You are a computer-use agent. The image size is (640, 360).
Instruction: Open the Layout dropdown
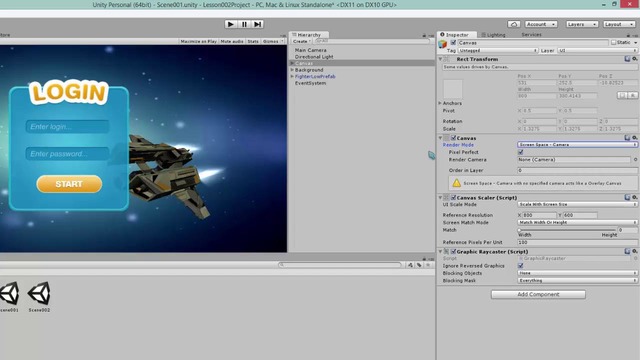tap(619, 24)
